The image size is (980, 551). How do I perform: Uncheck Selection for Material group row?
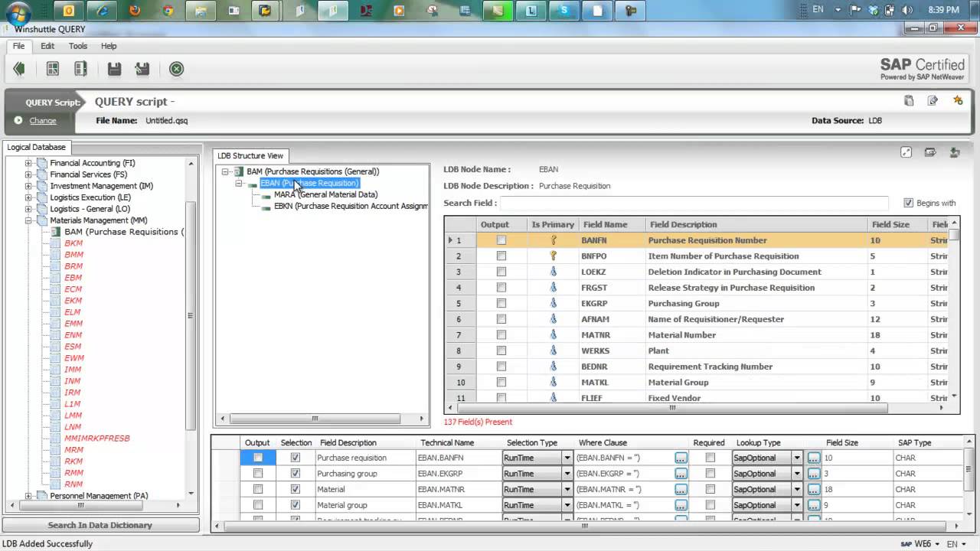tap(296, 505)
